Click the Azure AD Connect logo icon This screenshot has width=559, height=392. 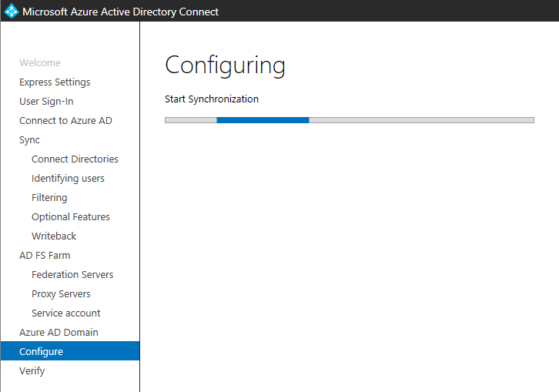click(12, 11)
